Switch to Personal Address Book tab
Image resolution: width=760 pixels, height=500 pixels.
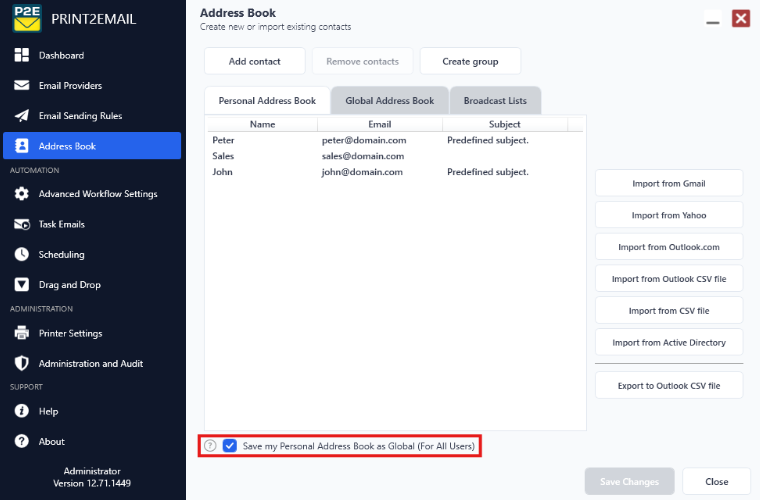[267, 100]
